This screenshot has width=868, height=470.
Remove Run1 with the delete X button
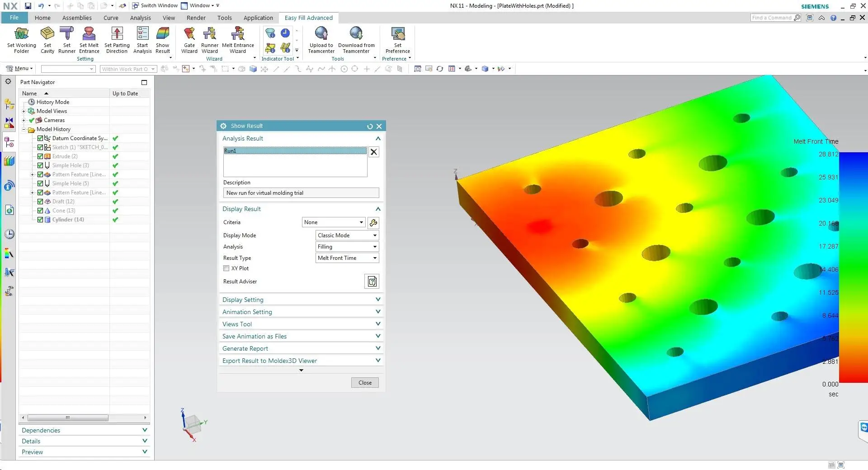point(374,152)
